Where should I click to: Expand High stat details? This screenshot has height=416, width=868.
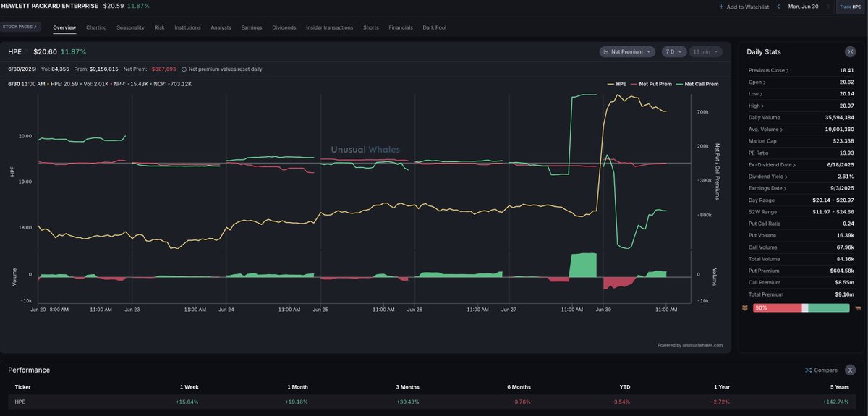[757, 106]
